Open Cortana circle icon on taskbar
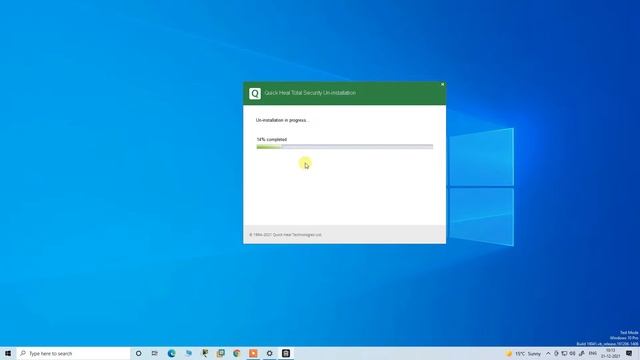Screen dimensions: 640x360 tap(138, 353)
